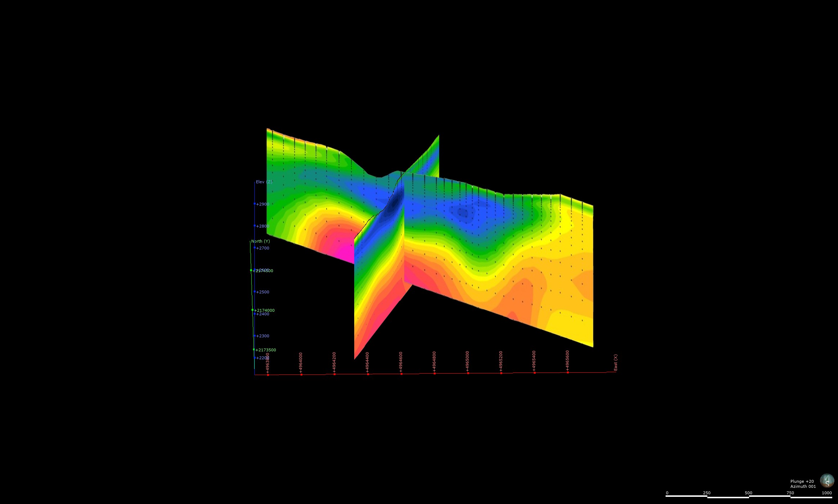Screen dimensions: 838x504
Task: Click the +2174000 northing label
Action: (264, 310)
